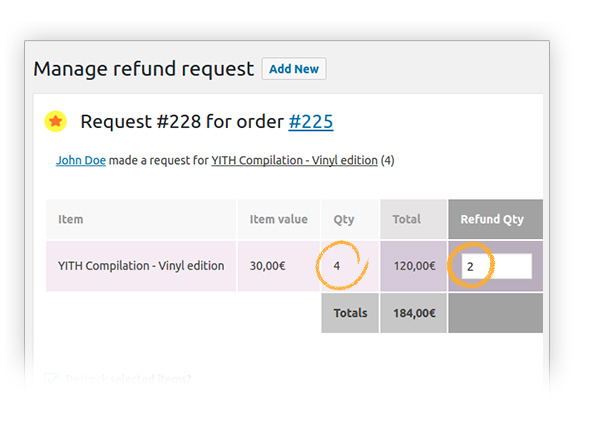
Task: Click the quantity cell showing 4
Action: pyautogui.click(x=338, y=266)
